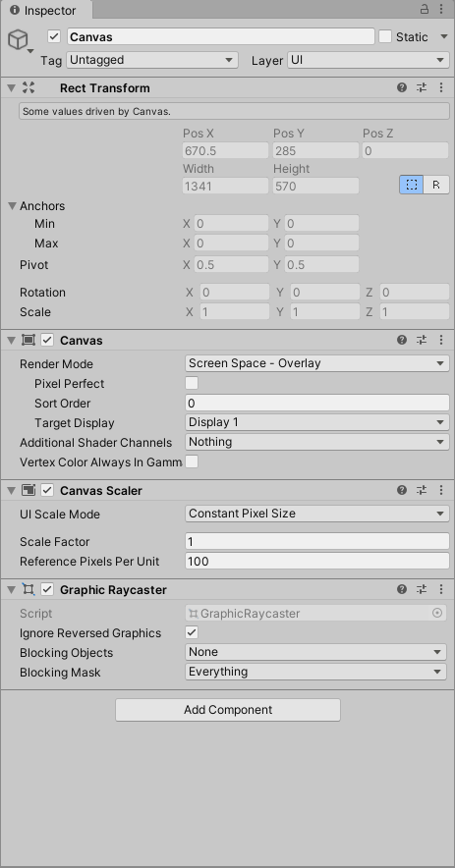
Task: Enable the Pixel Perfect checkbox
Action: click(x=192, y=383)
